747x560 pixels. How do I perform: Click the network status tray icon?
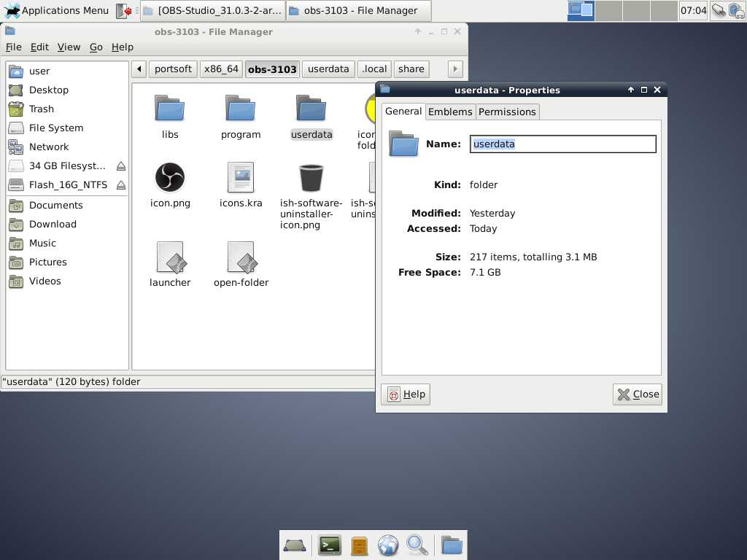(x=718, y=10)
